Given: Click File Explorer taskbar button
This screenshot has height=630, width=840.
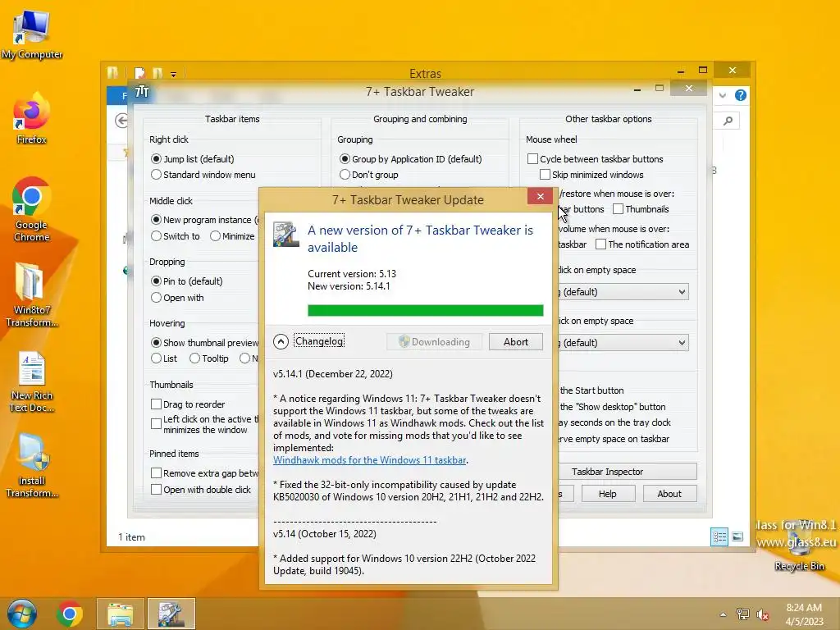Looking at the screenshot, I should click(120, 614).
